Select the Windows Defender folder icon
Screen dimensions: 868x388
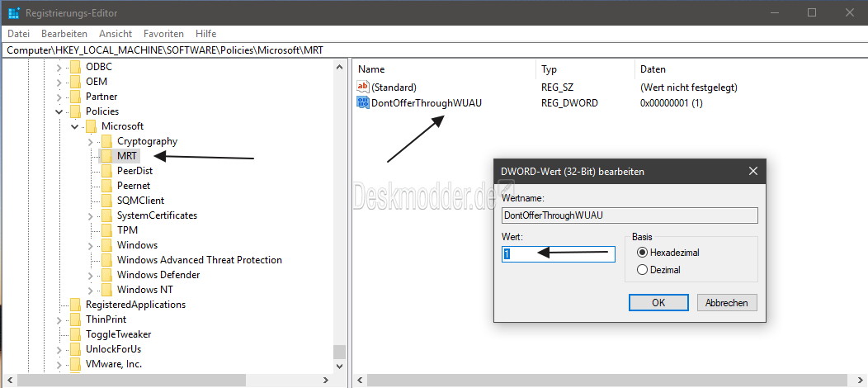point(106,275)
